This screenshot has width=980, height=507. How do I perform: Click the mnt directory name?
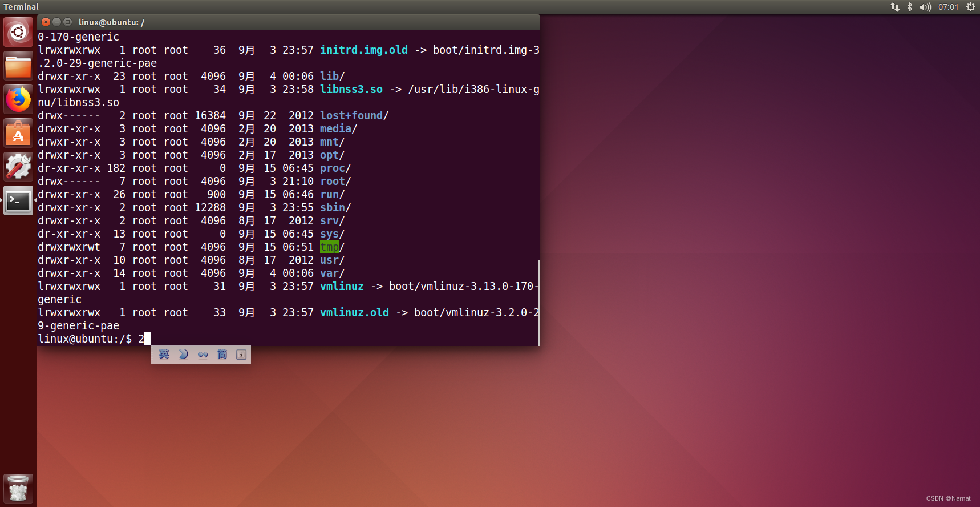(329, 142)
